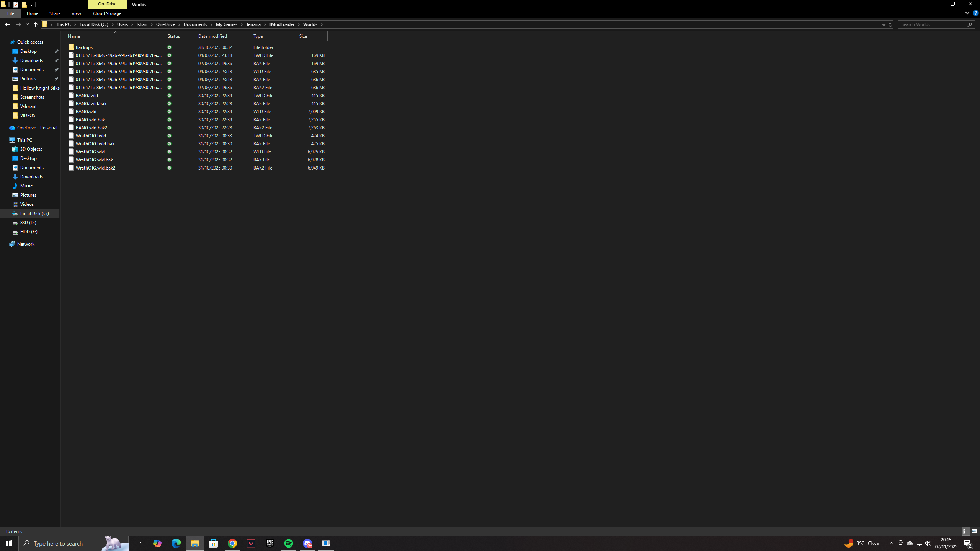Launch the Epic Games launcher

coord(270,543)
